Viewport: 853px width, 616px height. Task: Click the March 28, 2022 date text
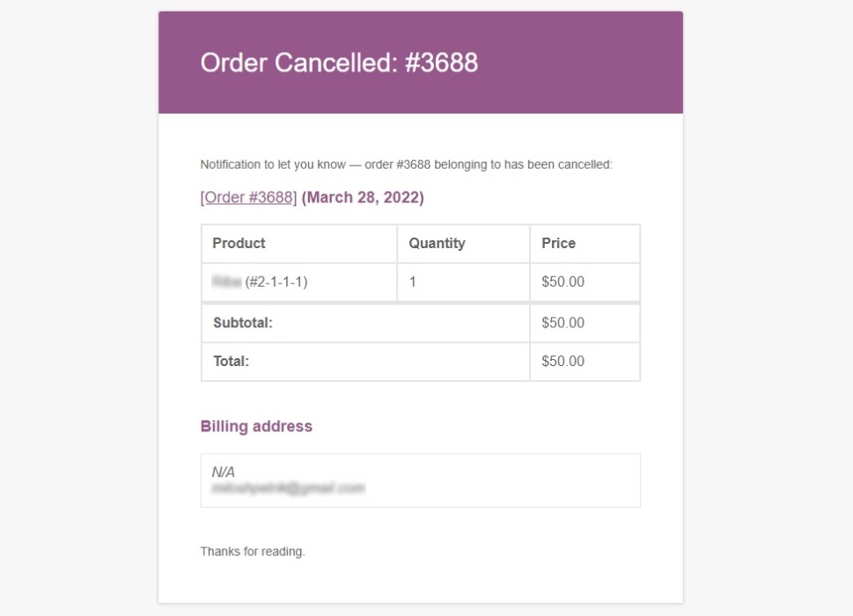363,197
